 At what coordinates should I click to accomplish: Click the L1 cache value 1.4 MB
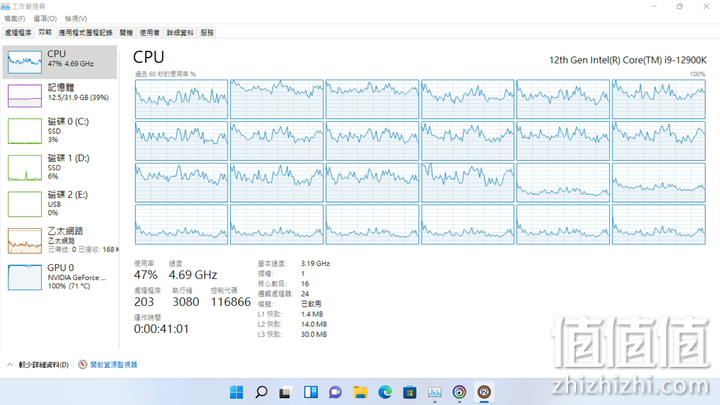pos(312,314)
